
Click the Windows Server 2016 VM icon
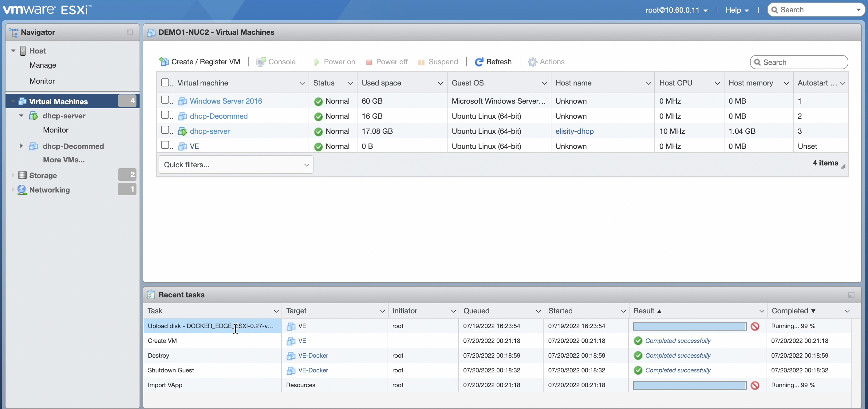tap(182, 101)
